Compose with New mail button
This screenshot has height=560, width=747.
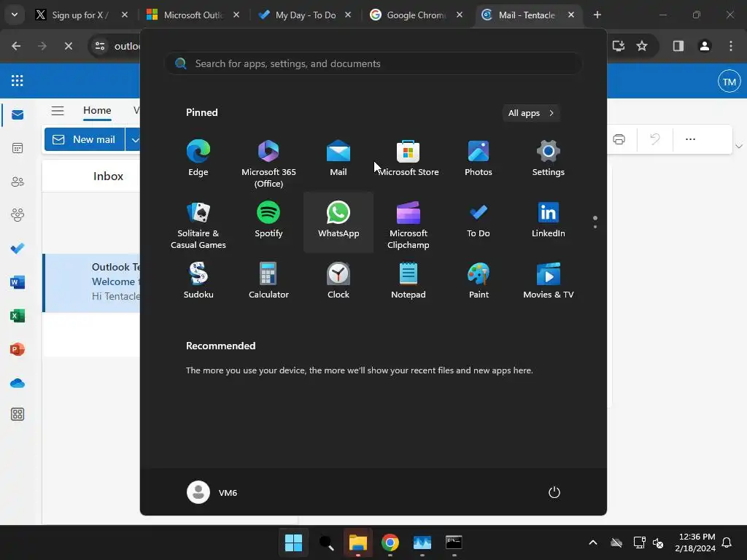coord(85,139)
